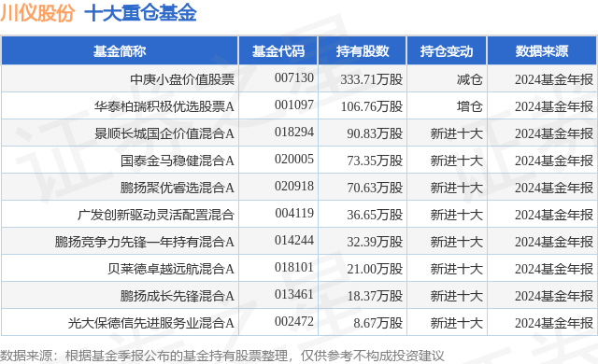Screen dimensions: 598x364
Task: Click the 36.65万股 holdings value
Action: click(375, 215)
